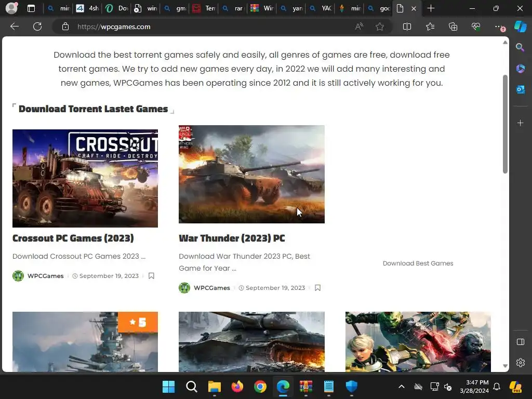The height and width of the screenshot is (399, 532).
Task: Click Crossout date 'September 19, 2023'
Action: pos(109,276)
